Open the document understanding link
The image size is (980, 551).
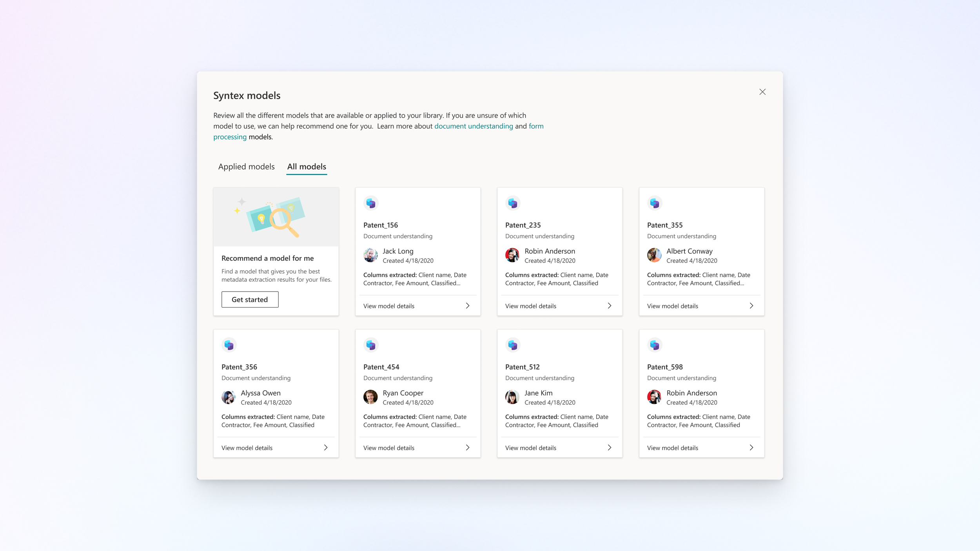474,126
